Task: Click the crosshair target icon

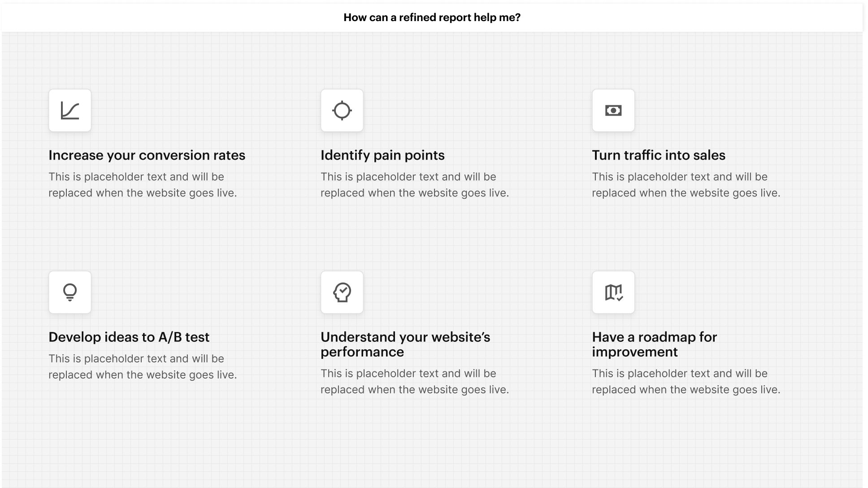Action: (x=342, y=110)
